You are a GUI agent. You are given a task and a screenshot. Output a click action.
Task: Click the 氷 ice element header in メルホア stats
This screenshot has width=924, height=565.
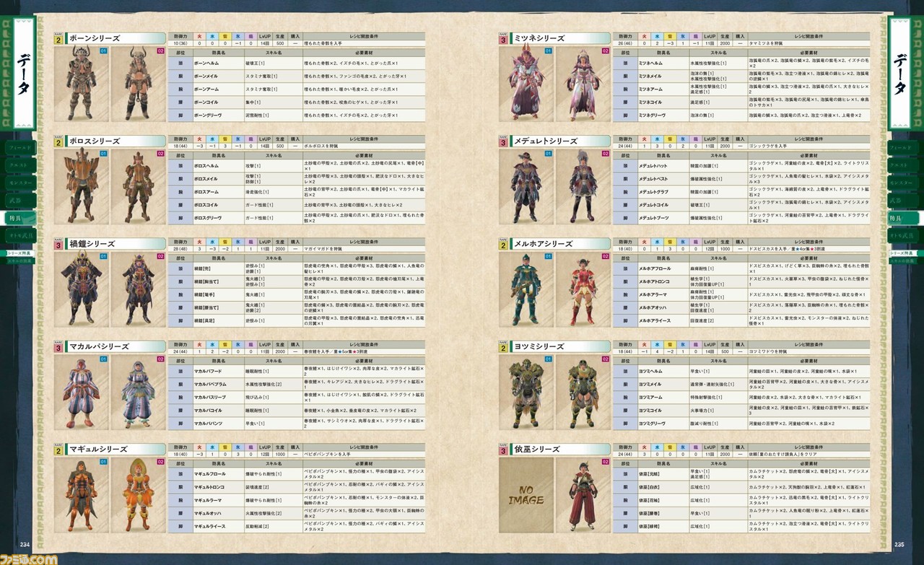click(x=684, y=242)
